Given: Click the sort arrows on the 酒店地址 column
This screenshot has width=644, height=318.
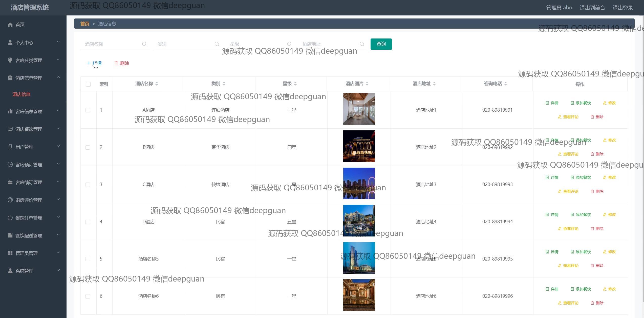Looking at the screenshot, I should pyautogui.click(x=434, y=84).
